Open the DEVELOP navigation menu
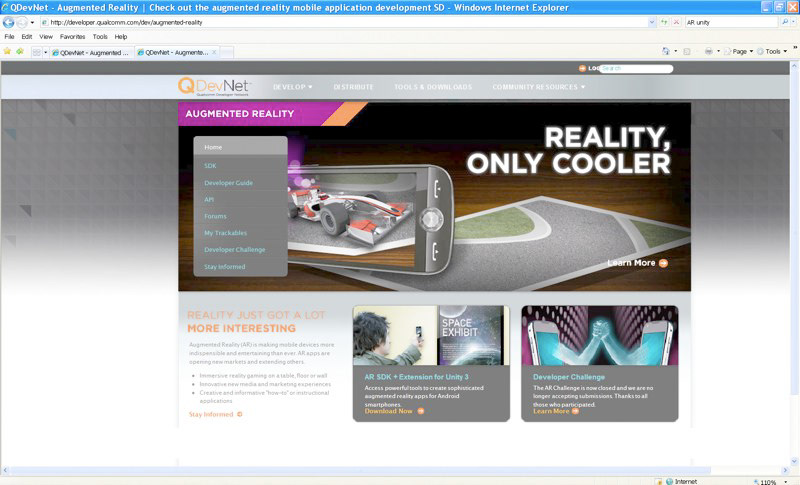Screen dimensions: 800x485 pos(292,87)
